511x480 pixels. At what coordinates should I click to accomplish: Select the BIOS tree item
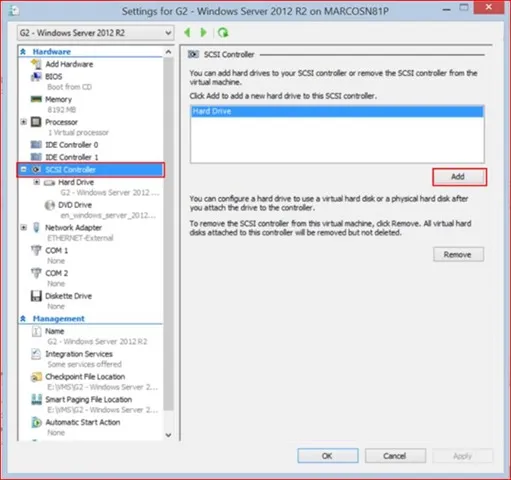tap(54, 76)
